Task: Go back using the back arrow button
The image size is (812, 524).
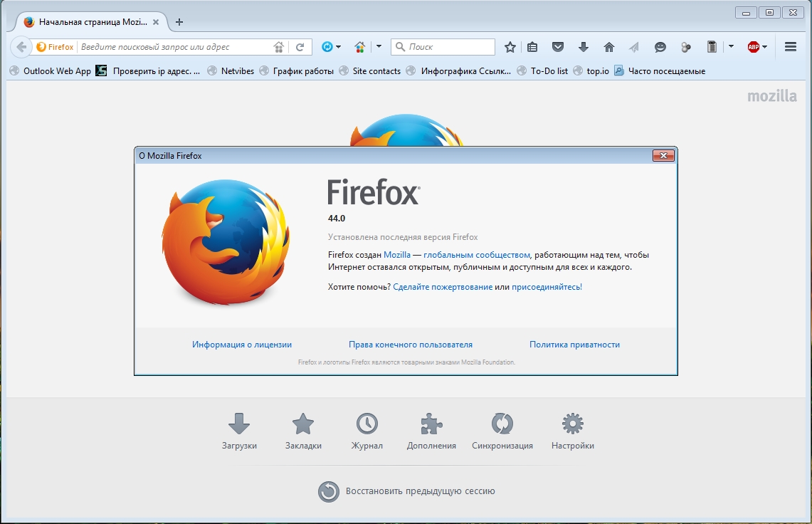Action: 21,47
